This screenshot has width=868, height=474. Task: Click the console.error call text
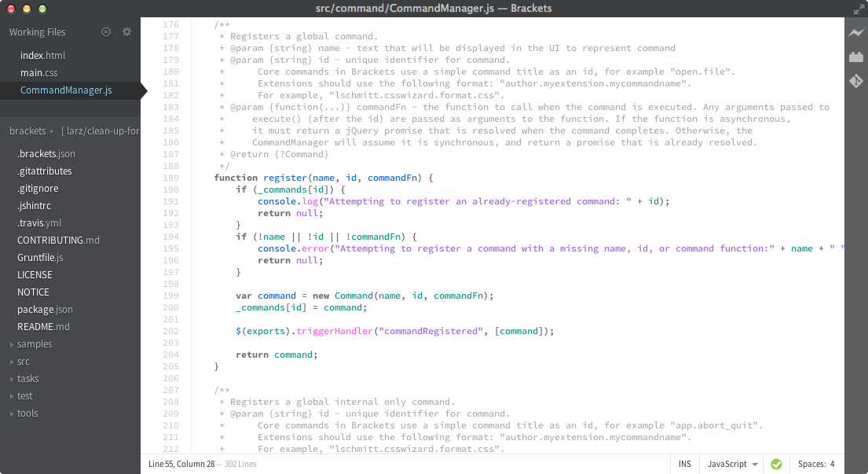294,248
